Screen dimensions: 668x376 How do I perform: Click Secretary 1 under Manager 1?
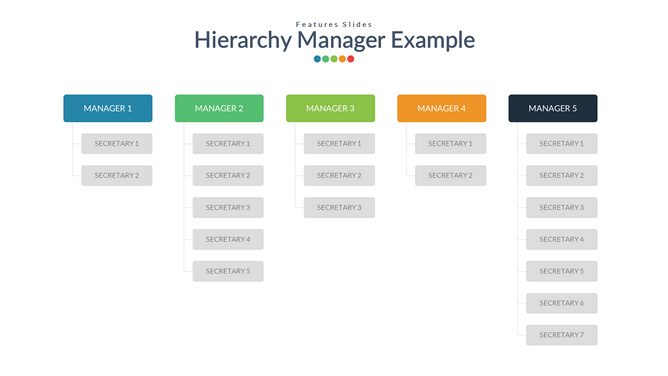pos(117,144)
